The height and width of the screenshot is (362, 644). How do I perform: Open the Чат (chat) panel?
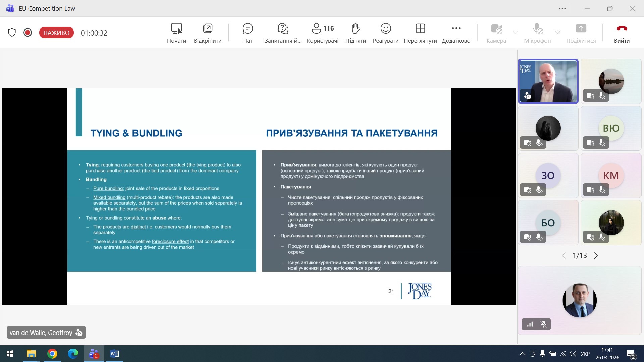[x=248, y=33]
